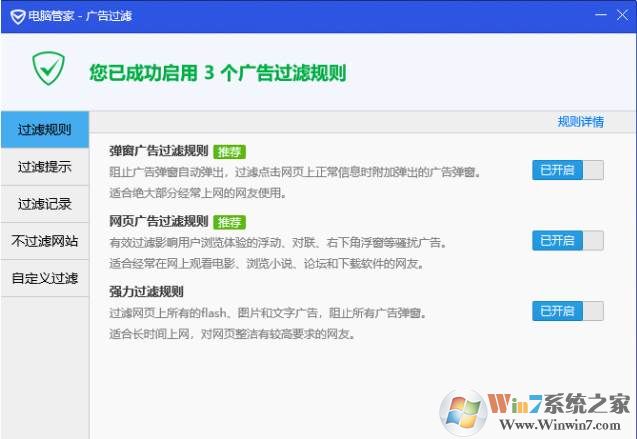Click the 电脑管家 - 广告过滤 window title

coord(80,16)
